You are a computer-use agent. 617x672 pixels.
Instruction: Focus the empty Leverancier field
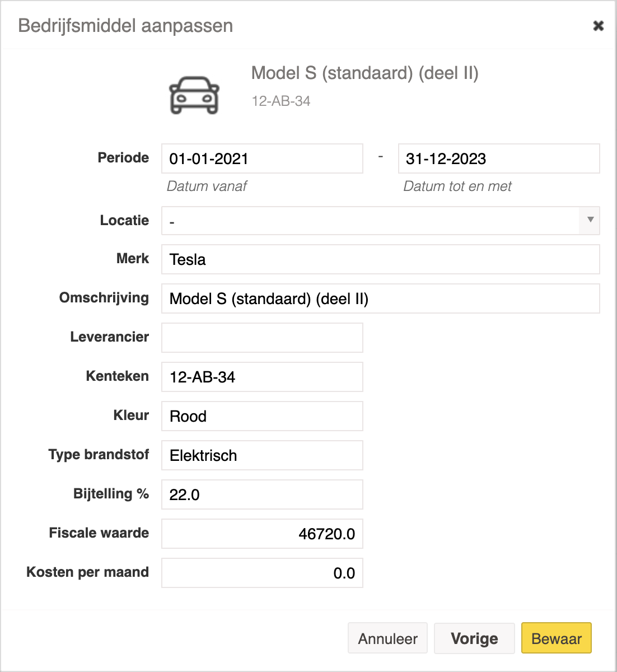(x=262, y=338)
